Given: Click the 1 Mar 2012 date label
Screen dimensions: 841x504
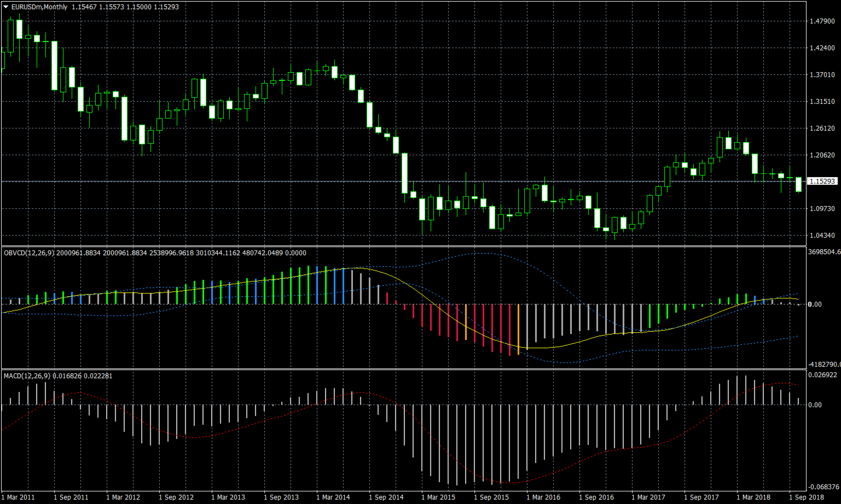Looking at the screenshot, I should [x=123, y=497].
